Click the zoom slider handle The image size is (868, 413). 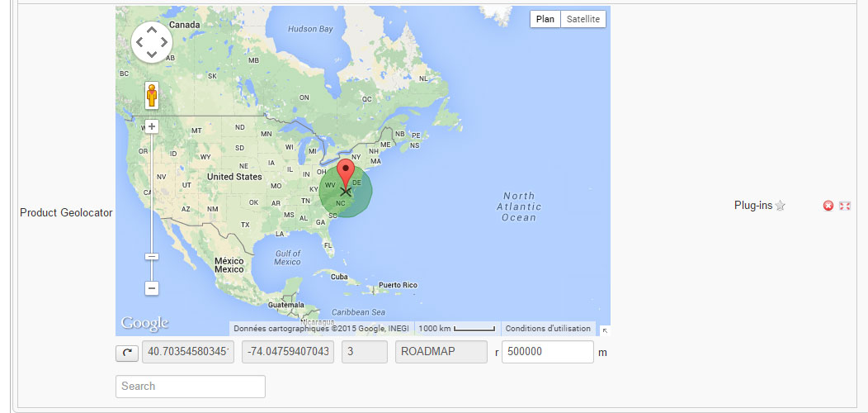click(152, 256)
